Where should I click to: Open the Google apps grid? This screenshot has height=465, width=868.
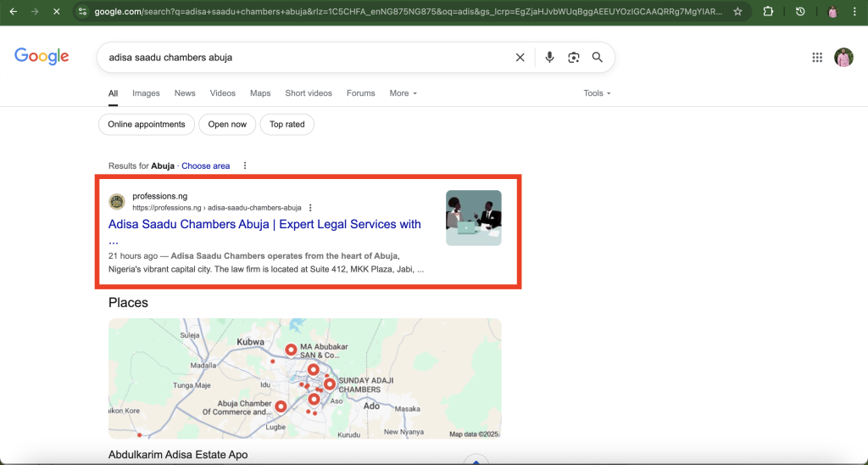[817, 57]
